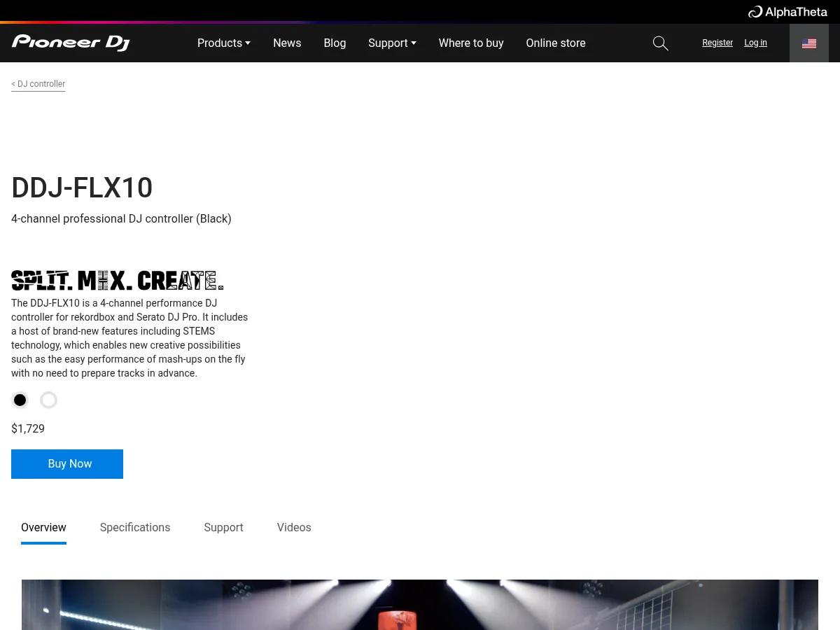Visit the Online store page
Image resolution: width=840 pixels, height=630 pixels.
click(555, 43)
